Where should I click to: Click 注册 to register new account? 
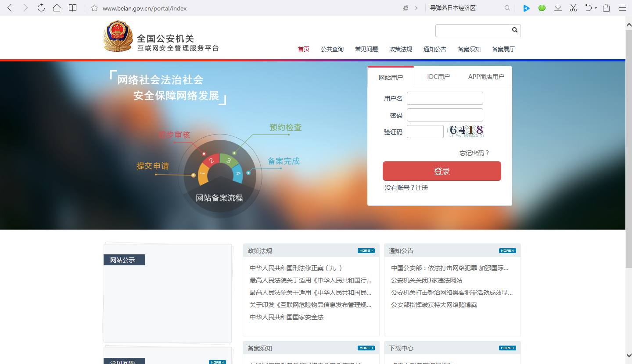tap(422, 188)
